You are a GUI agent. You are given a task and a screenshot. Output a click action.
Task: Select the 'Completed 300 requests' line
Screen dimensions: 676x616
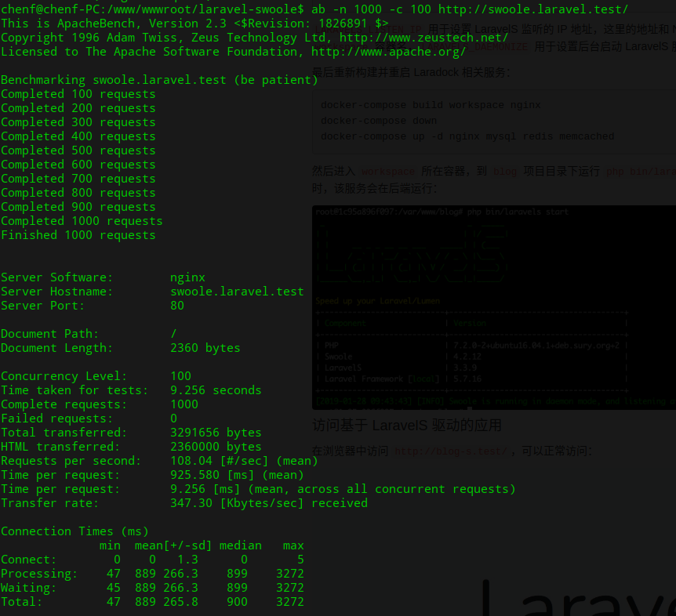(78, 123)
